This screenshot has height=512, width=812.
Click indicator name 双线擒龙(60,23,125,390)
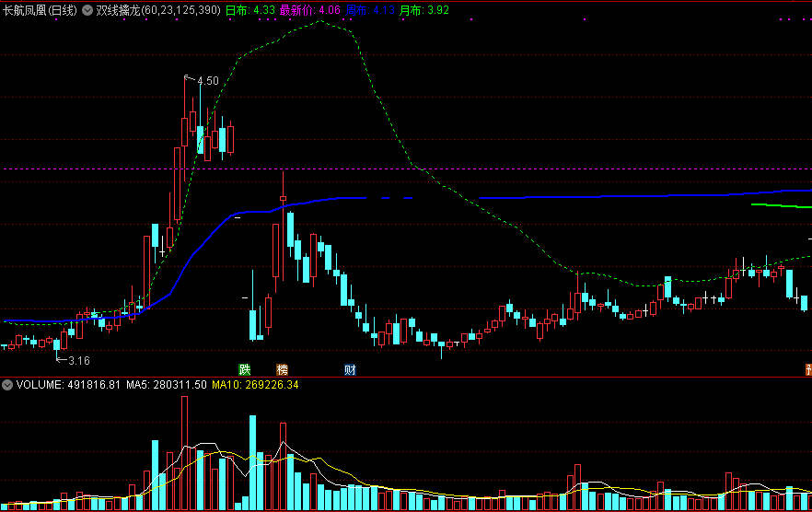(x=158, y=10)
